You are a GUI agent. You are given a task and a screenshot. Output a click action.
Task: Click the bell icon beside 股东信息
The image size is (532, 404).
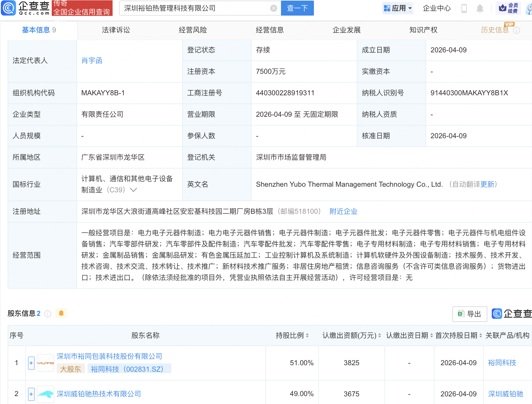point(61,313)
